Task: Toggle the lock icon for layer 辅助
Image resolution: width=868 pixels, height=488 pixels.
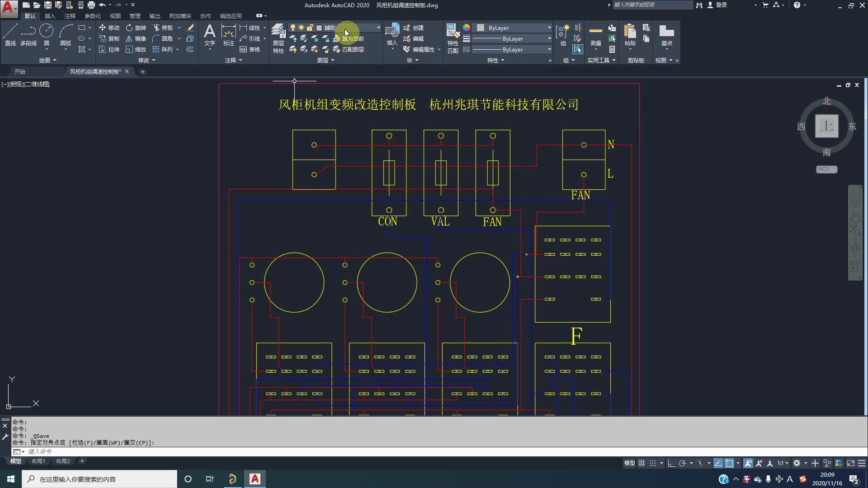Action: (310, 28)
